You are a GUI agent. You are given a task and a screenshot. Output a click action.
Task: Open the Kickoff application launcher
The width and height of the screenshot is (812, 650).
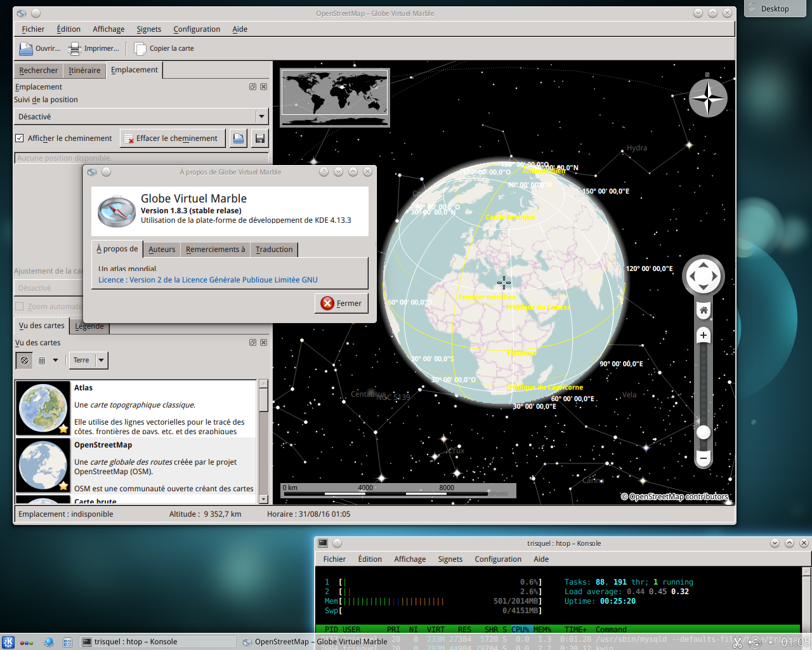pos(8,642)
